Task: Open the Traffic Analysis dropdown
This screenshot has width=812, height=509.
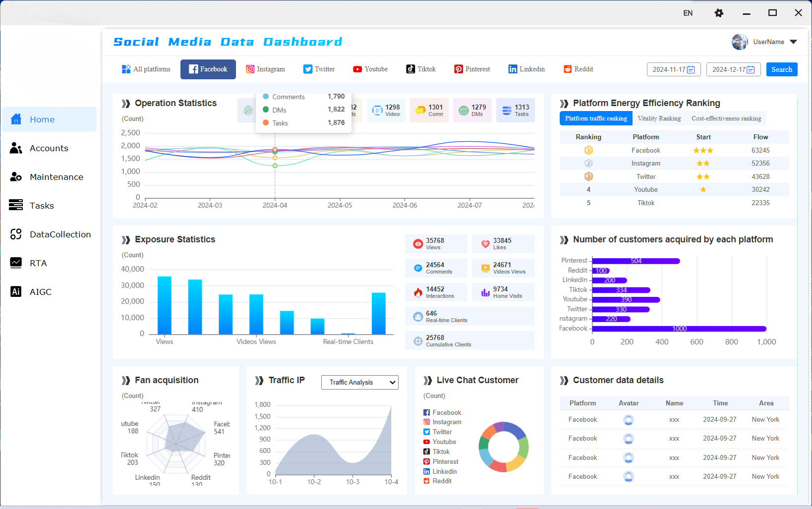Action: click(360, 382)
